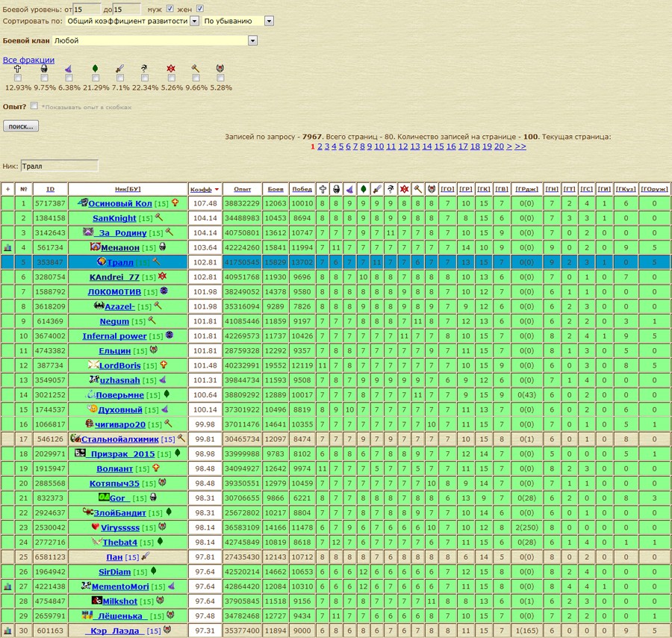Click the dwarf hammer icon in faction filter
The image size is (672, 638).
196,69
